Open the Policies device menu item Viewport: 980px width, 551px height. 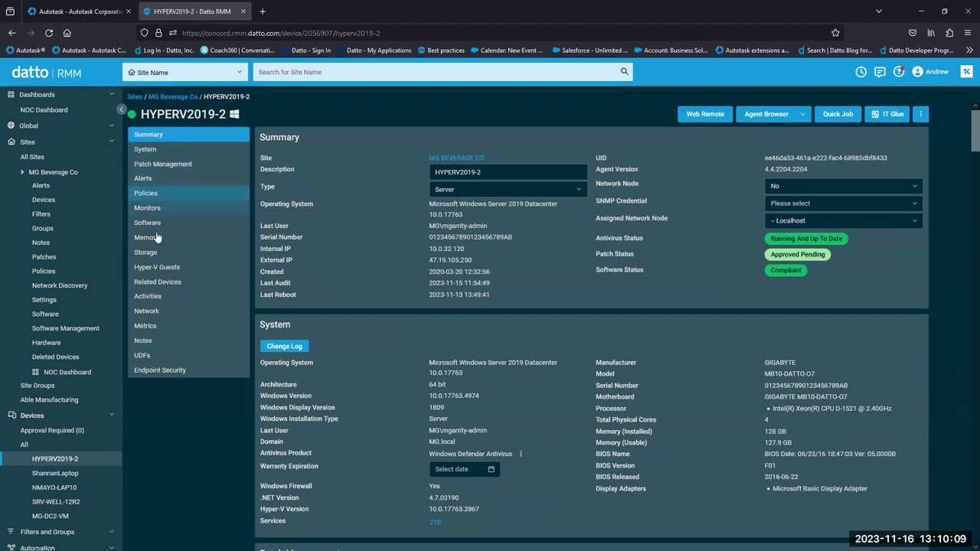pos(188,193)
